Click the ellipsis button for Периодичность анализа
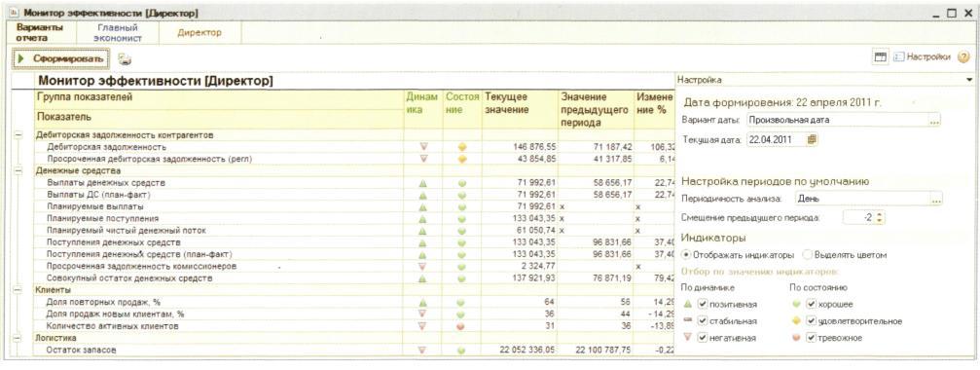This screenshot has width=980, height=370. tap(935, 200)
